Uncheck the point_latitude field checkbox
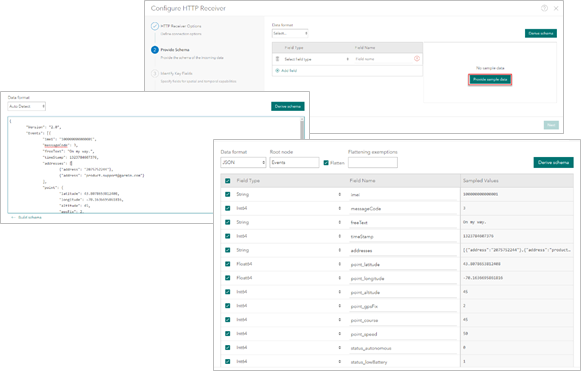The height and width of the screenshot is (371, 581). pyautogui.click(x=228, y=264)
